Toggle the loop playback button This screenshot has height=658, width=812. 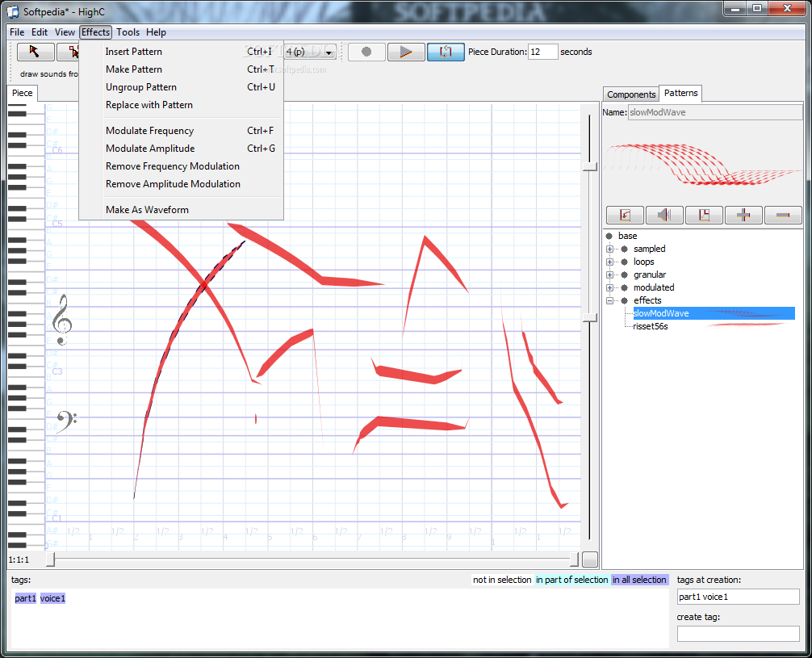(x=446, y=52)
